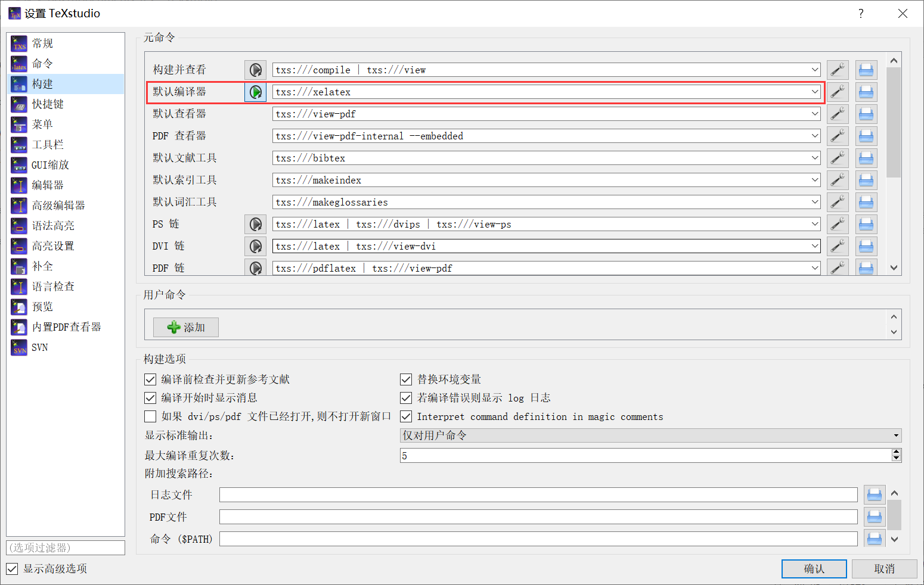The height and width of the screenshot is (585, 924).
Task: Click reset icon for 默认编译器 row
Action: tap(866, 92)
